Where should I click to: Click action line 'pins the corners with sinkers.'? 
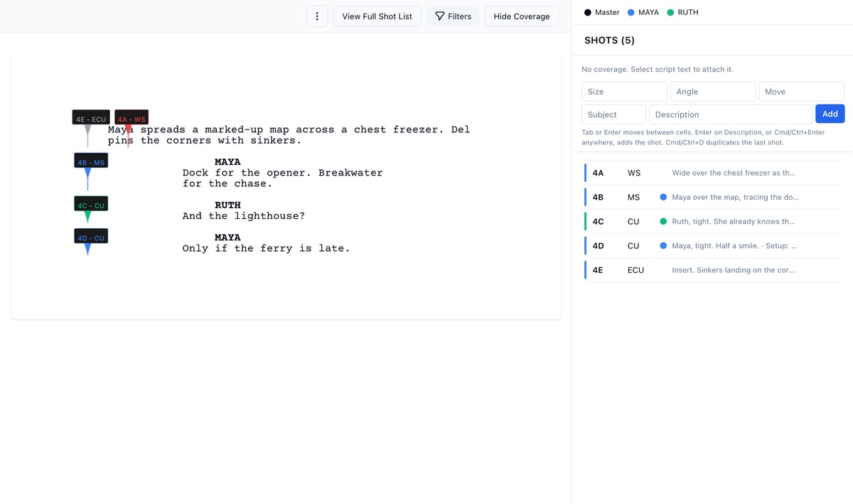pyautogui.click(x=205, y=141)
